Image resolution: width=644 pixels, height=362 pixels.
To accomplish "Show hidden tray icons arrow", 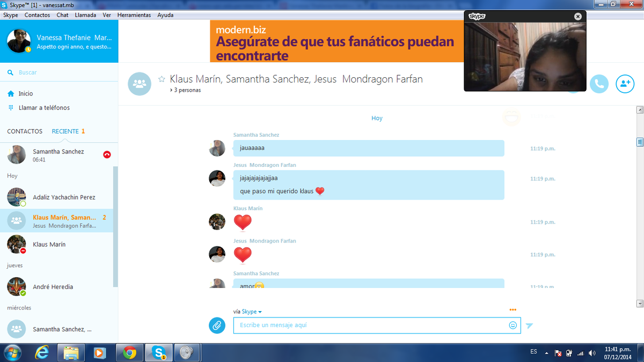I will point(547,353).
